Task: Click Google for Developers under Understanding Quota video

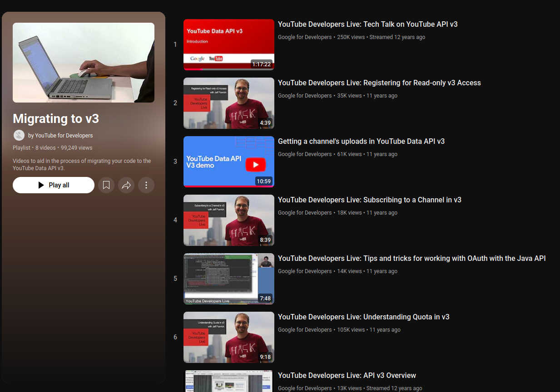Action: [x=305, y=330]
